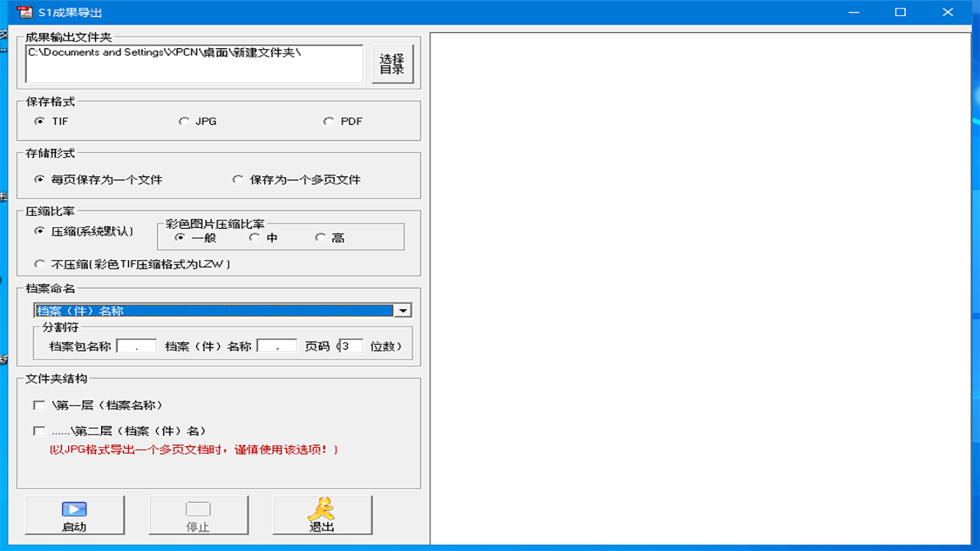Choose 保存为一个多页文件 storage option
The image size is (980, 551).
click(238, 180)
